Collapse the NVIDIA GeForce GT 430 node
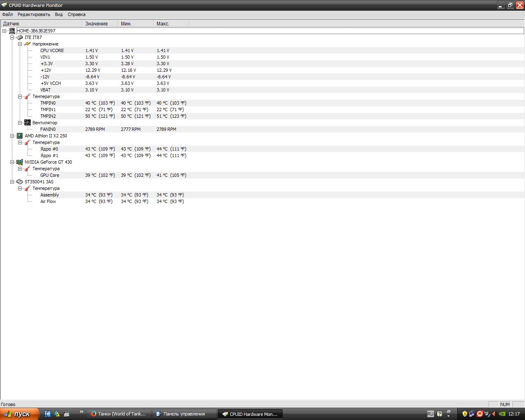Image resolution: width=525 pixels, height=420 pixels. 12,162
